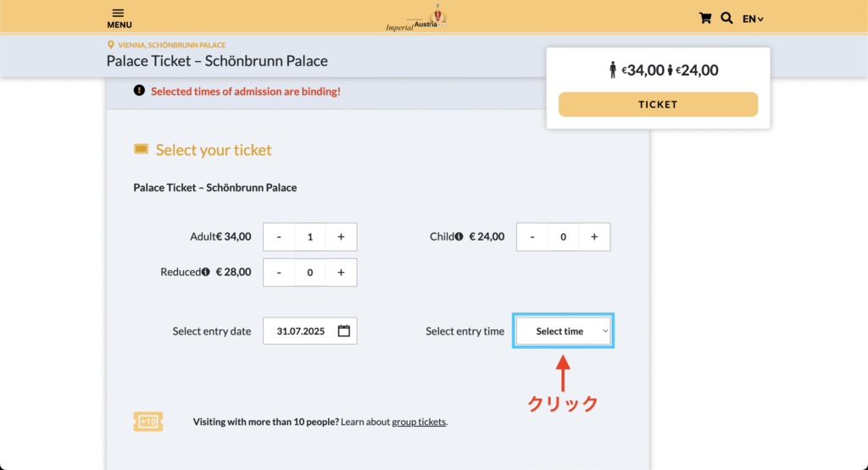Click the search magnifier icon
This screenshot has width=868, height=470.
[x=726, y=19]
